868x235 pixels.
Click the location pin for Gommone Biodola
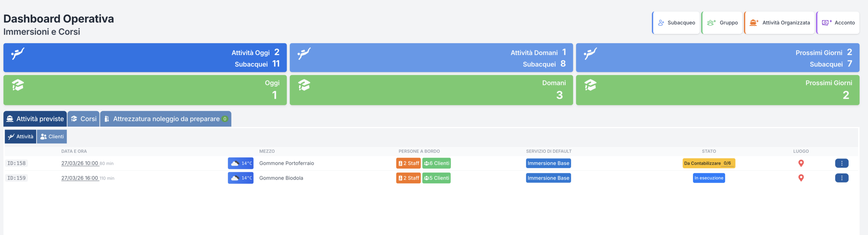point(801,178)
